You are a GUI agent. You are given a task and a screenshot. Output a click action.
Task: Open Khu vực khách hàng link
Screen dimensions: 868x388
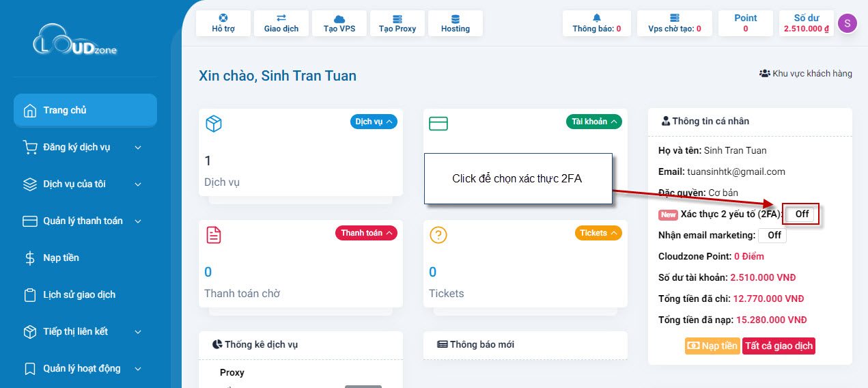[806, 73]
